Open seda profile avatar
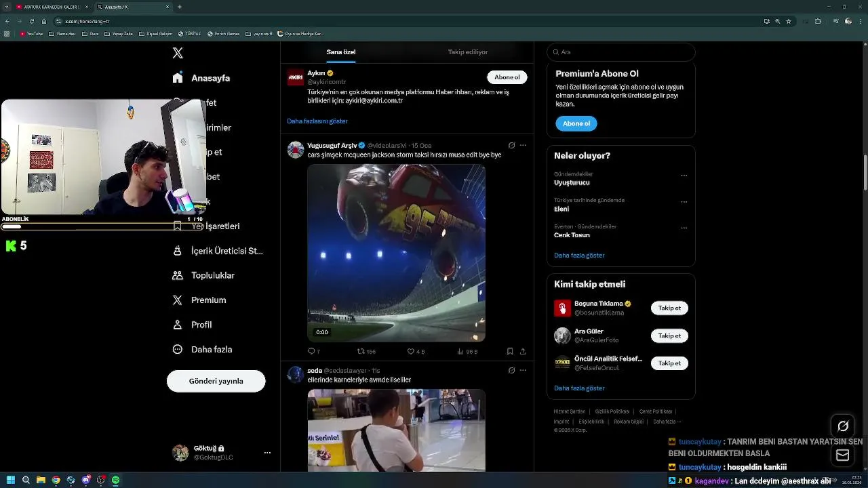 pyautogui.click(x=296, y=375)
